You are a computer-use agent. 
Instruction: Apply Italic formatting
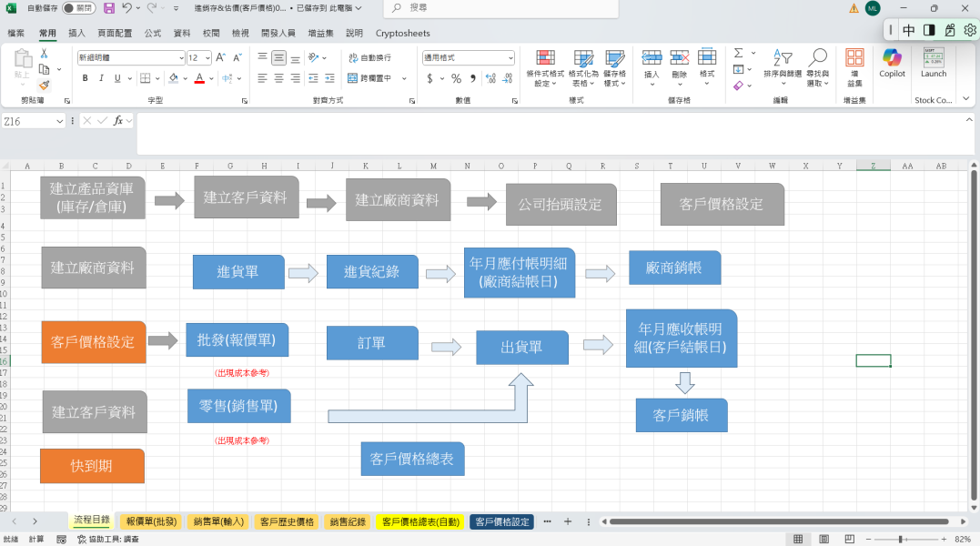[x=101, y=78]
